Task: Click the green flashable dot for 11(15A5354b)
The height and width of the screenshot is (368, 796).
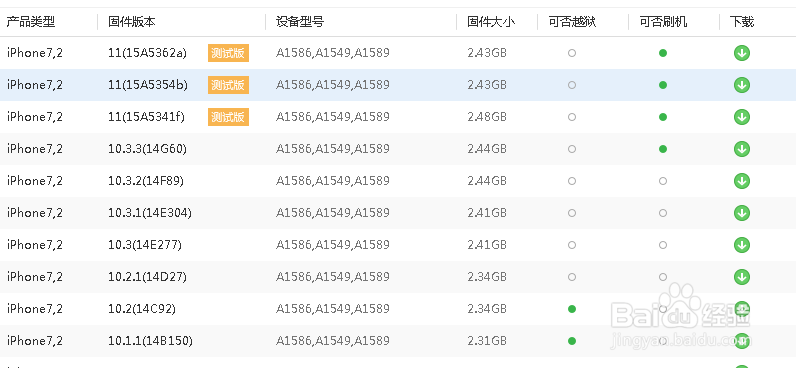Action: 662,85
